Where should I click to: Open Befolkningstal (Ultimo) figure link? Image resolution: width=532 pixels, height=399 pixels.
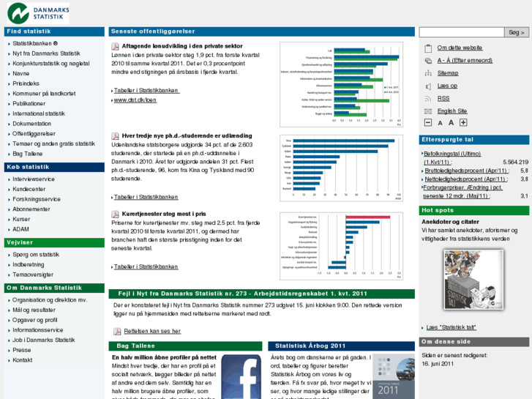point(452,158)
